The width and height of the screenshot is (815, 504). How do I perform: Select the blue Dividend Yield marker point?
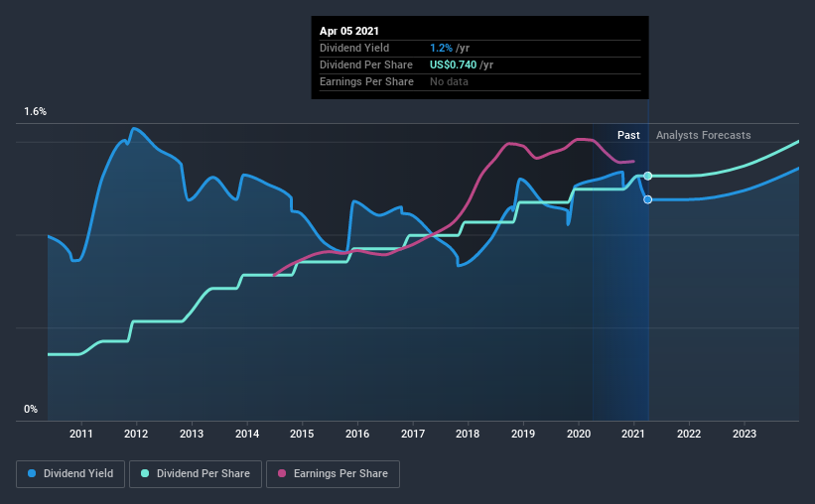(647, 199)
